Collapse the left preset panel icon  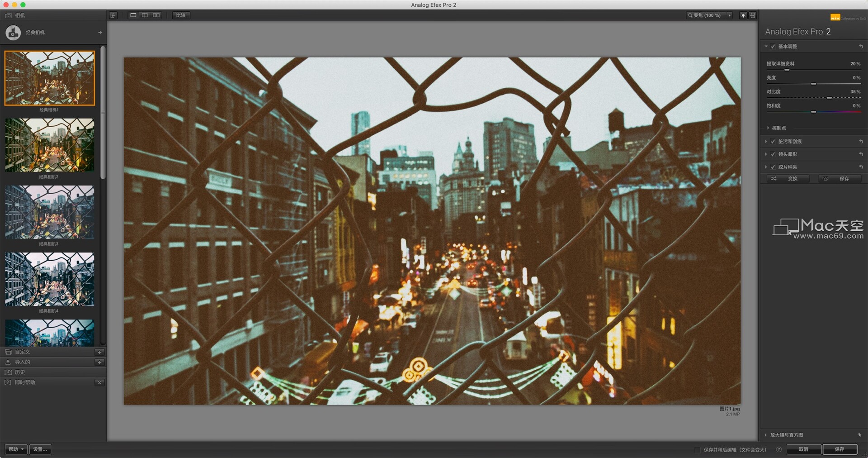click(x=113, y=15)
